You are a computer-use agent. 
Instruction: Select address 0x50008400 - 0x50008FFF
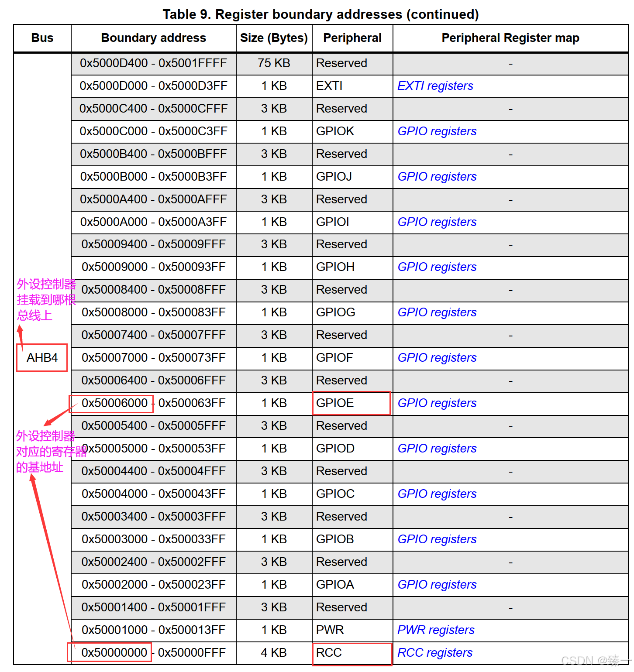[x=153, y=290]
